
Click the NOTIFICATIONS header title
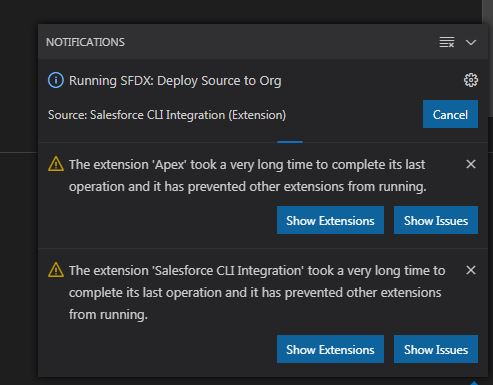(85, 42)
